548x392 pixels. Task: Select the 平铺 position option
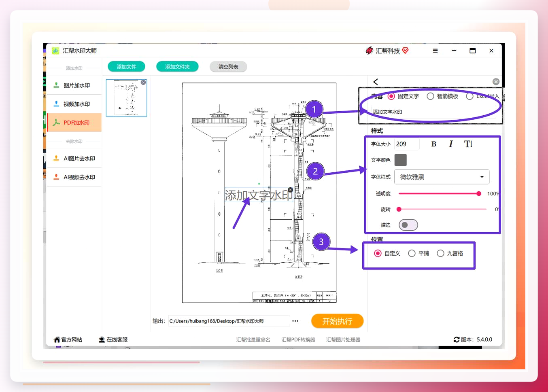coord(412,253)
